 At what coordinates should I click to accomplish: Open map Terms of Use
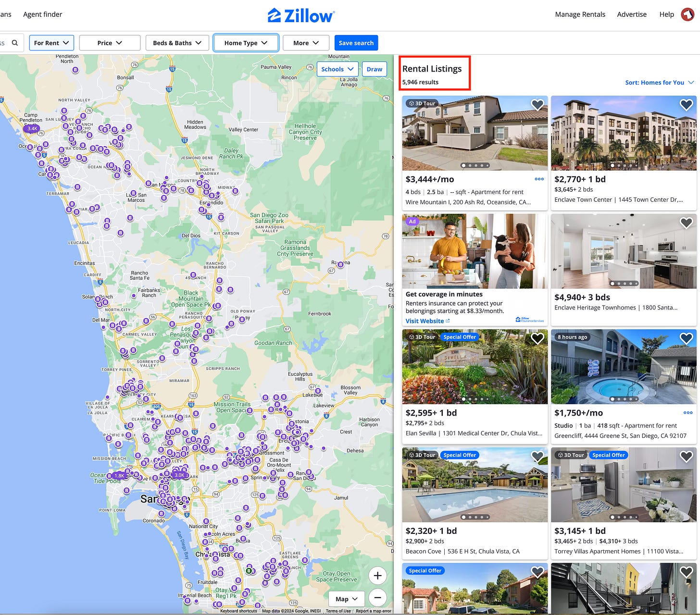point(338,611)
